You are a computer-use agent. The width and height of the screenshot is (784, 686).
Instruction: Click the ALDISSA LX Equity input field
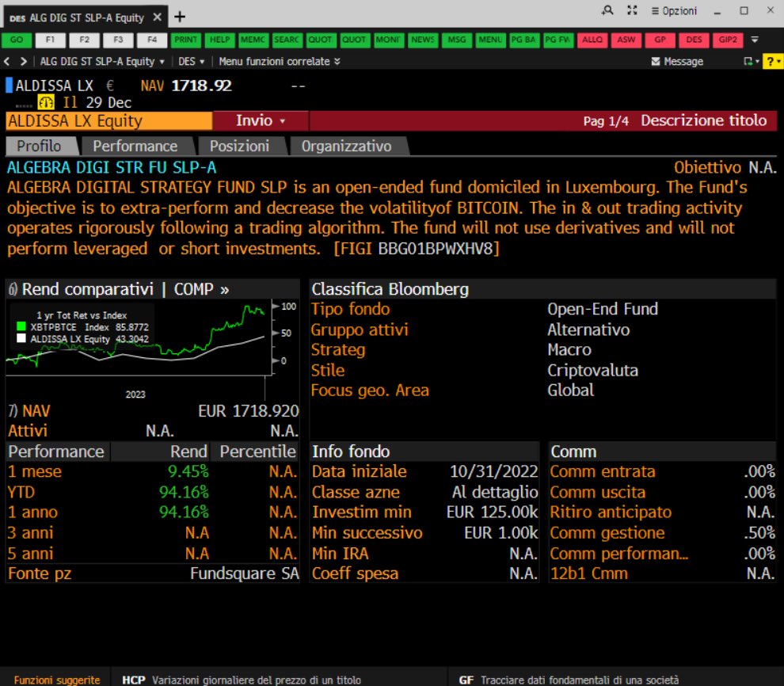[109, 120]
